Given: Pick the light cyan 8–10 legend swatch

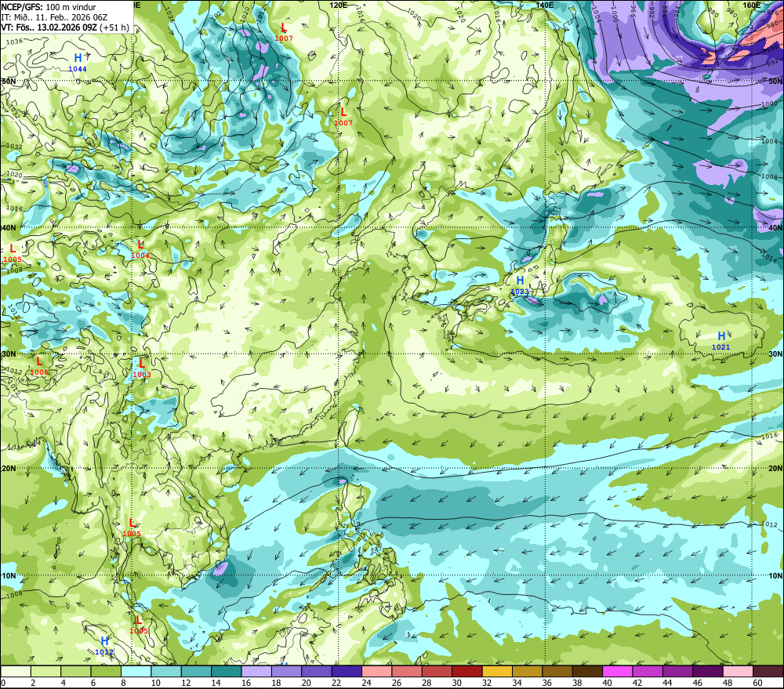Looking at the screenshot, I should point(136,671).
